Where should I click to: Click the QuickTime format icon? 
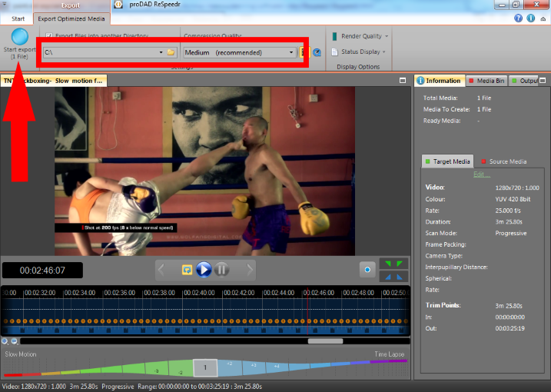tap(317, 52)
